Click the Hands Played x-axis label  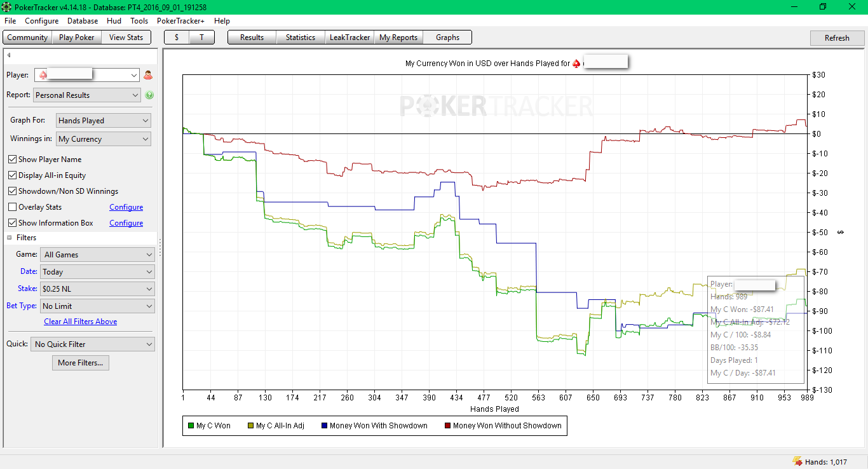pos(494,409)
